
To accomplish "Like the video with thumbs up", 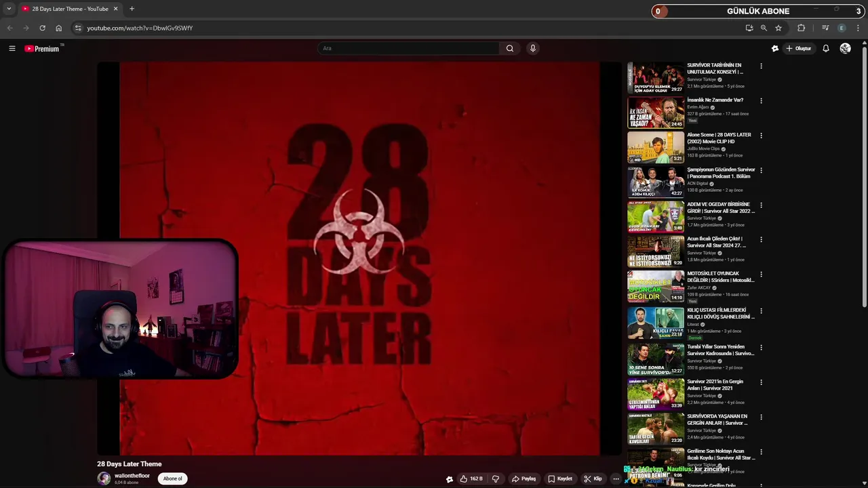I will click(471, 479).
